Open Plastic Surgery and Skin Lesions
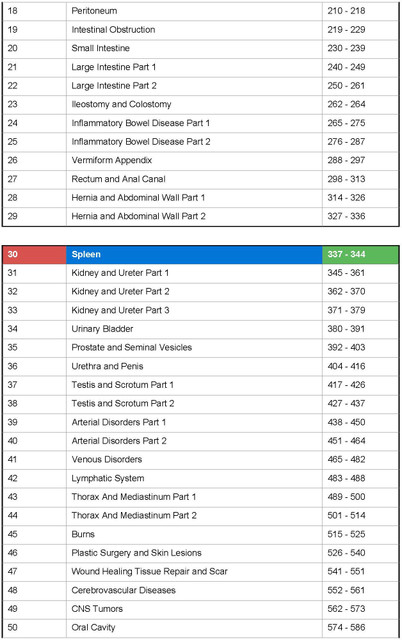This screenshot has height=640, width=402. (200, 553)
